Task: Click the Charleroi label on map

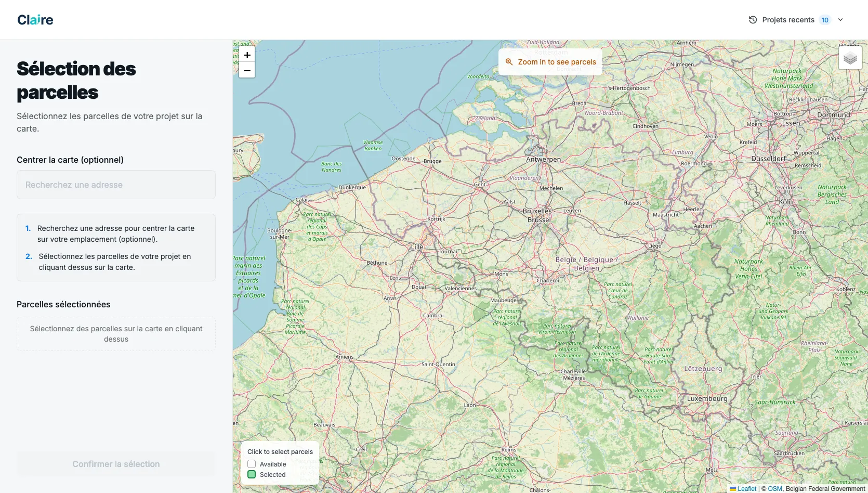Action: [x=548, y=280]
